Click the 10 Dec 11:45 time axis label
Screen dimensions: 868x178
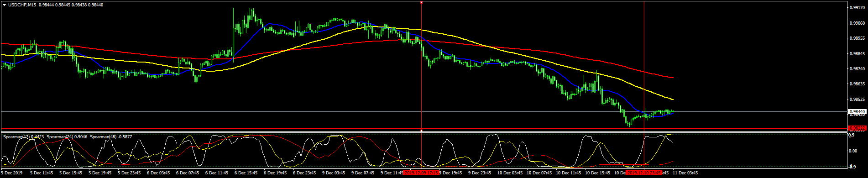(568, 173)
